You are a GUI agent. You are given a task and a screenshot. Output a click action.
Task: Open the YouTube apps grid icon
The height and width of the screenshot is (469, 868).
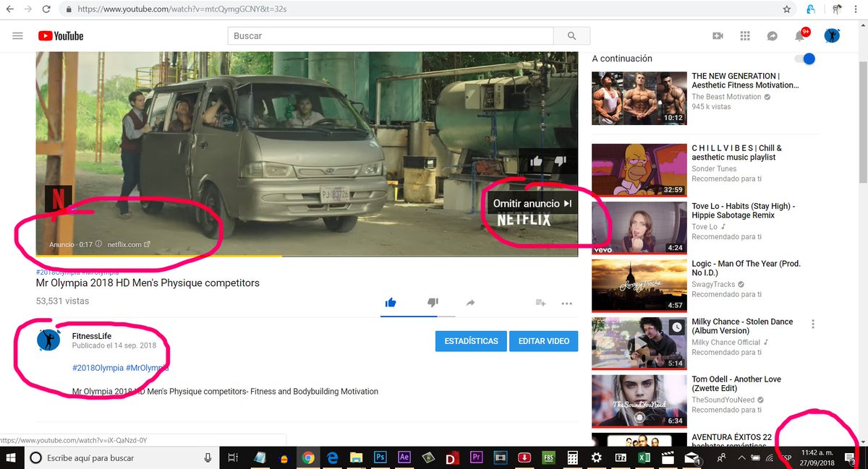click(x=745, y=36)
